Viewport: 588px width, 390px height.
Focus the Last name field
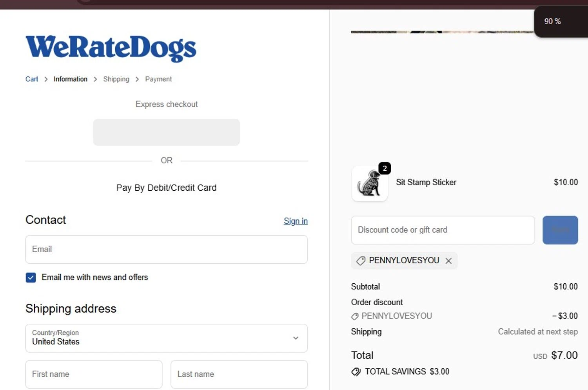pos(239,374)
